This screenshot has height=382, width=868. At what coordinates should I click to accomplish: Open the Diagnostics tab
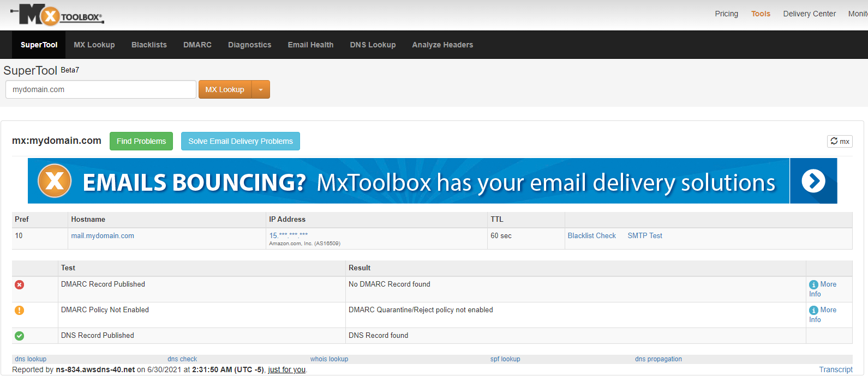[249, 45]
